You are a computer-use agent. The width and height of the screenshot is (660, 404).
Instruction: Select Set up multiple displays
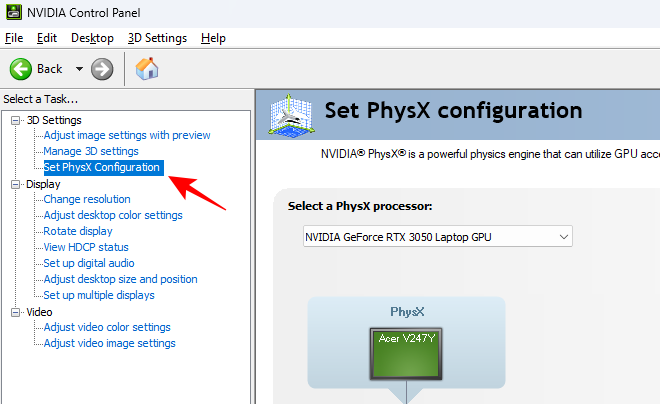pyautogui.click(x=99, y=295)
